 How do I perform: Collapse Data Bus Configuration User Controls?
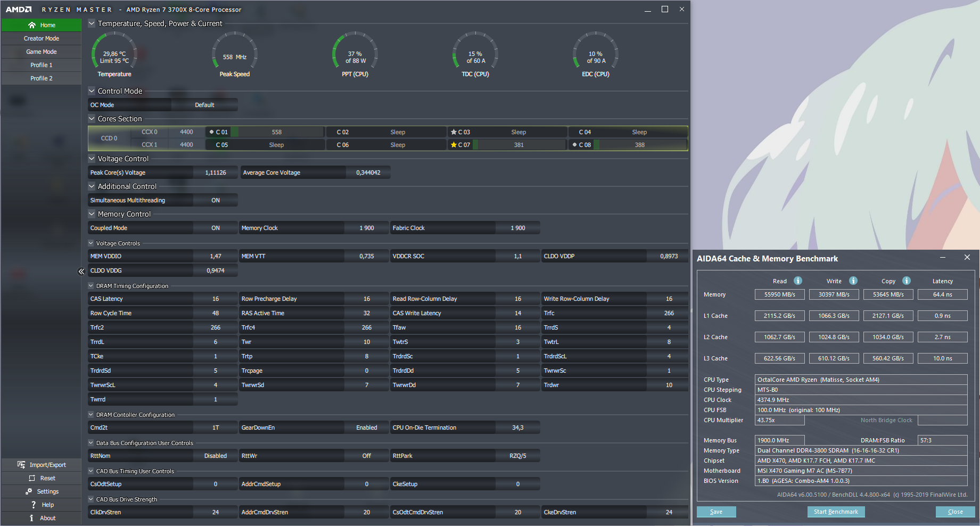[90, 443]
